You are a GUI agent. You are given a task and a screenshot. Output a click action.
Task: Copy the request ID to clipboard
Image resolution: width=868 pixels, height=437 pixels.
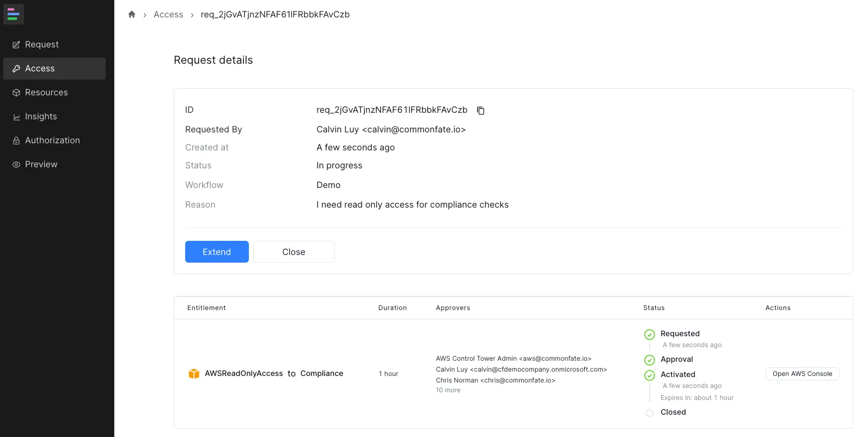[x=480, y=111]
